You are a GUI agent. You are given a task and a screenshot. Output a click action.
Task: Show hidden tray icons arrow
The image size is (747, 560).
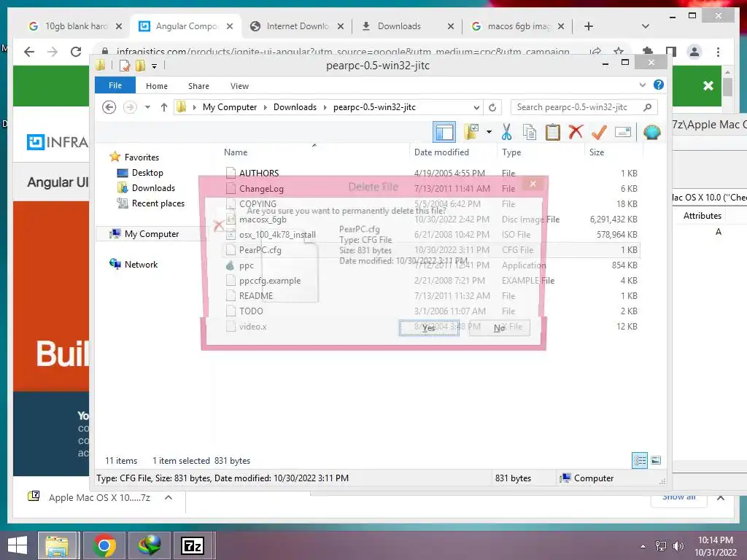tap(643, 545)
